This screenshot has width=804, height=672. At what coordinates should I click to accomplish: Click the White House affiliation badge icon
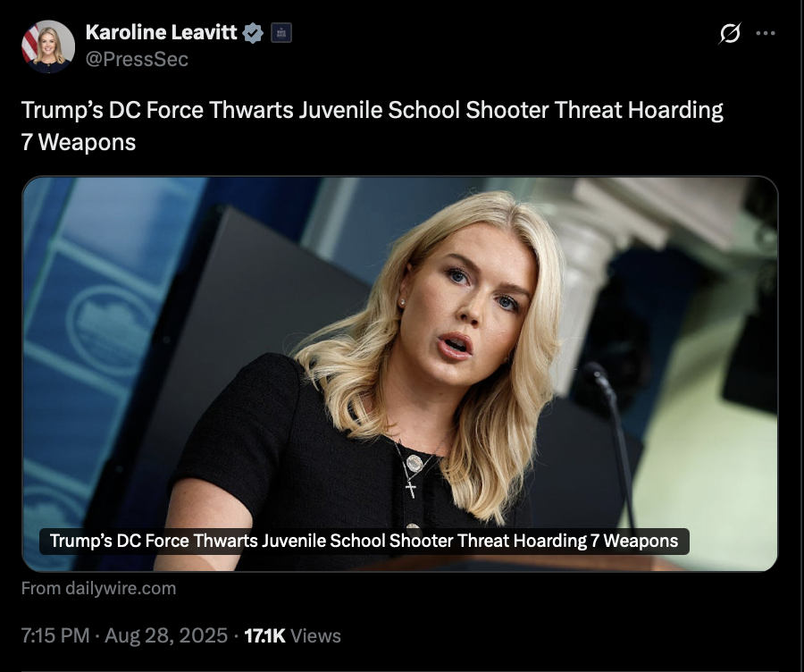(281, 33)
